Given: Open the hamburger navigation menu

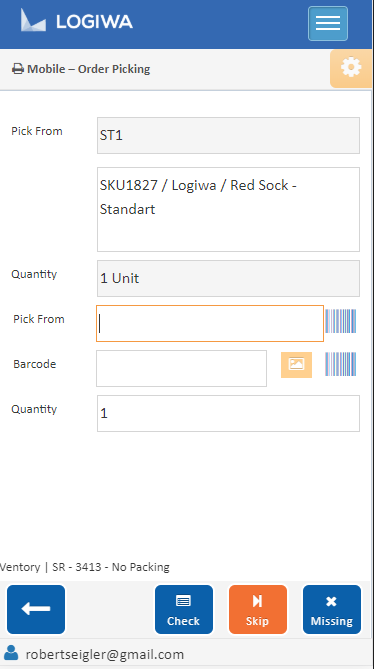Looking at the screenshot, I should tap(328, 23).
